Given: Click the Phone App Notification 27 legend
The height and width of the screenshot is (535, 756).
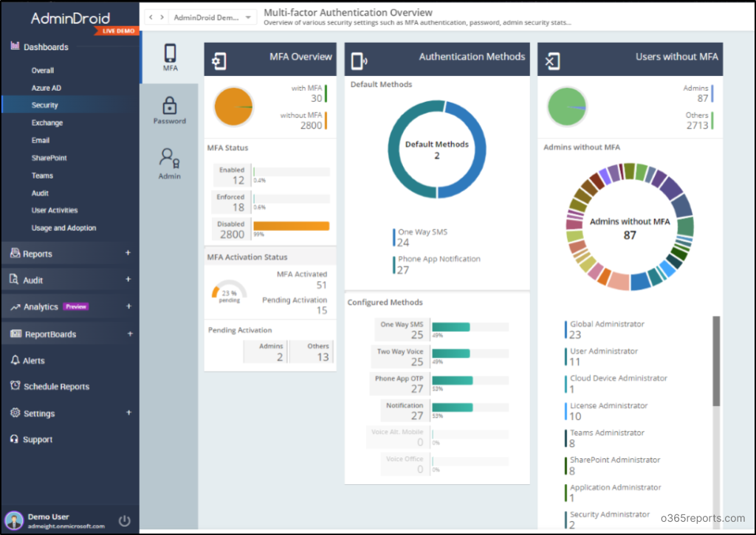Looking at the screenshot, I should tap(437, 265).
